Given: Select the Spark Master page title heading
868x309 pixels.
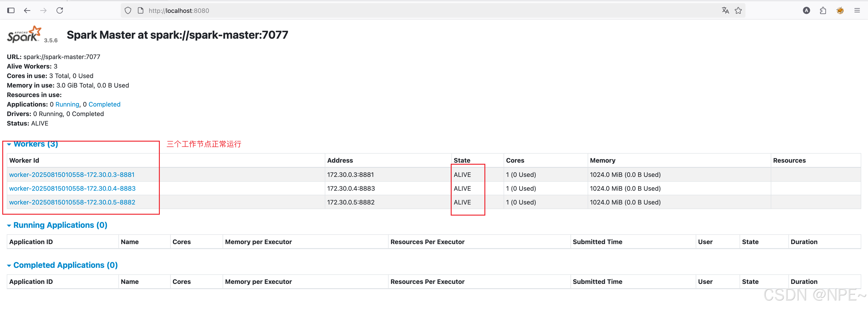Looking at the screenshot, I should (178, 35).
